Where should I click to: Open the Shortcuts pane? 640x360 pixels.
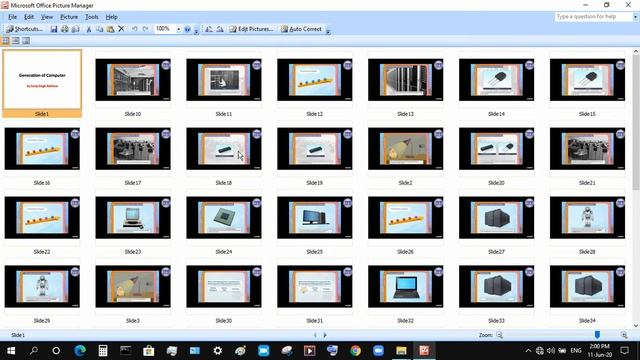pos(24,29)
